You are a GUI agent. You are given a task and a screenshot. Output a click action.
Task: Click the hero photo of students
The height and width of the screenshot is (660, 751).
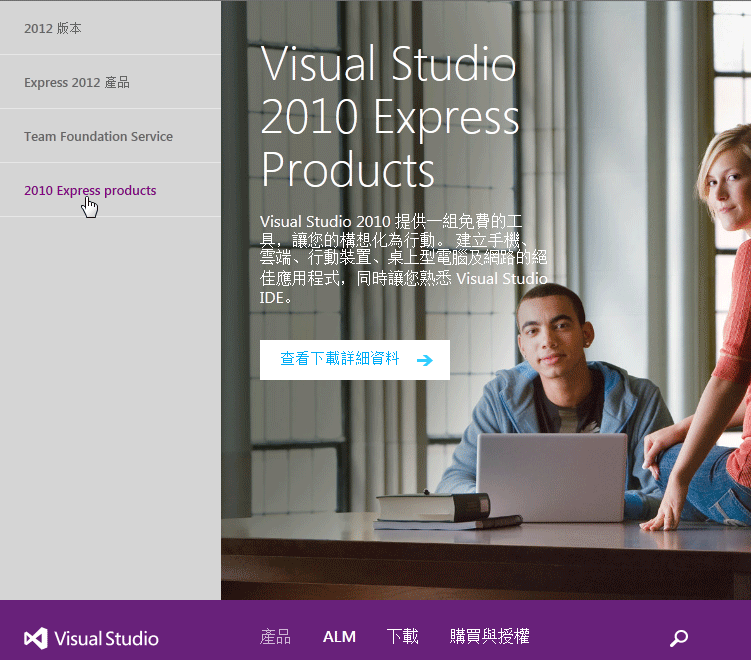[486, 300]
